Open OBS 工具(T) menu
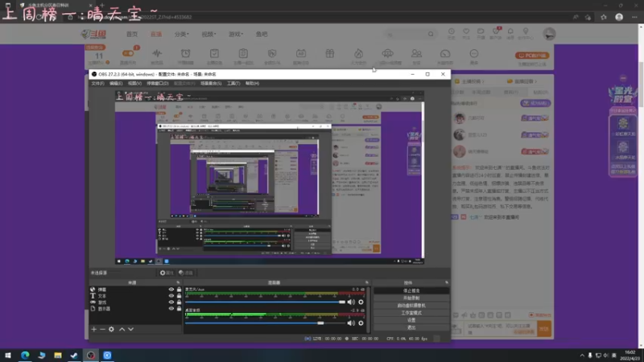 click(x=233, y=84)
